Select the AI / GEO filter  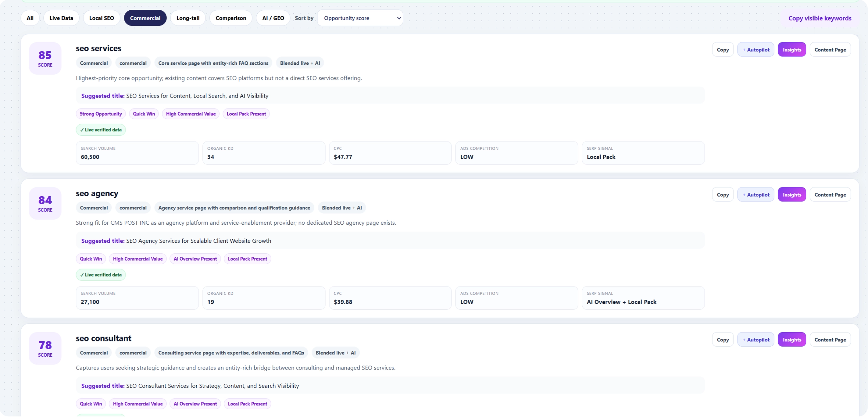pos(273,18)
